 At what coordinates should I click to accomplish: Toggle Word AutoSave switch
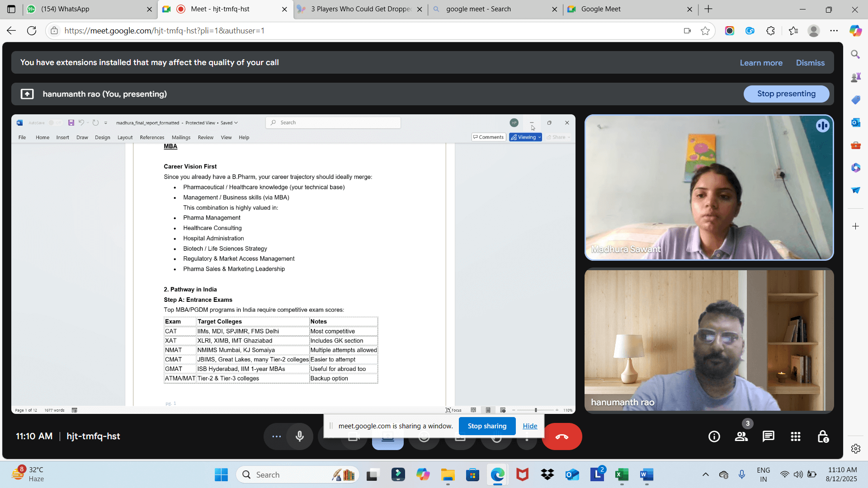pos(54,123)
